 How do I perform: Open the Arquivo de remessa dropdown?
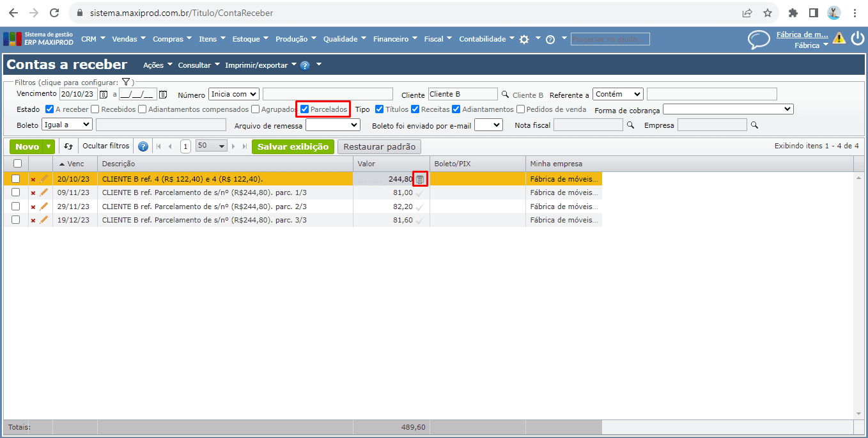click(333, 125)
